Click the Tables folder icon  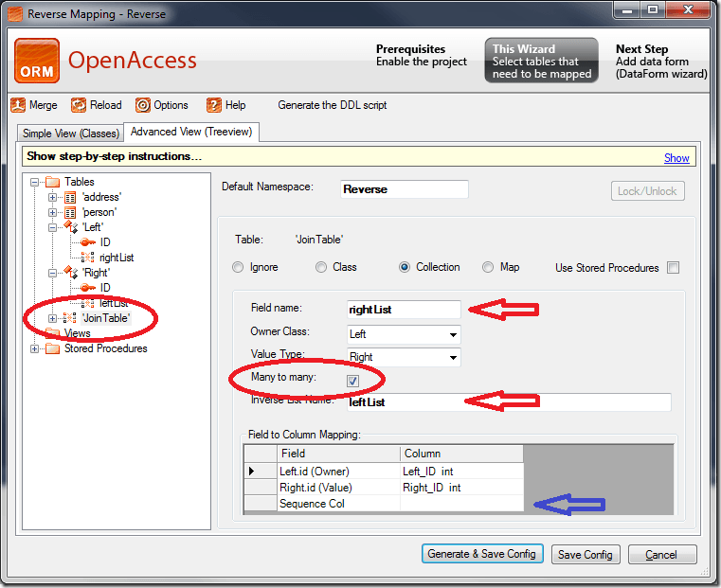[52, 182]
